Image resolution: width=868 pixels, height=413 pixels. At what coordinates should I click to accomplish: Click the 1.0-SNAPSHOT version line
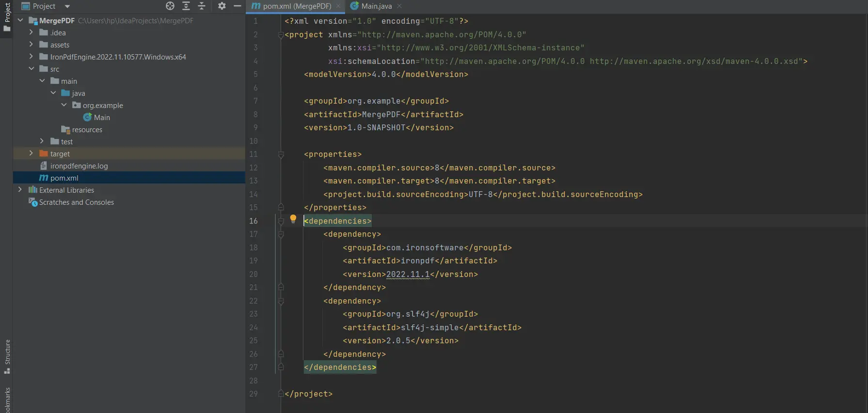[379, 128]
